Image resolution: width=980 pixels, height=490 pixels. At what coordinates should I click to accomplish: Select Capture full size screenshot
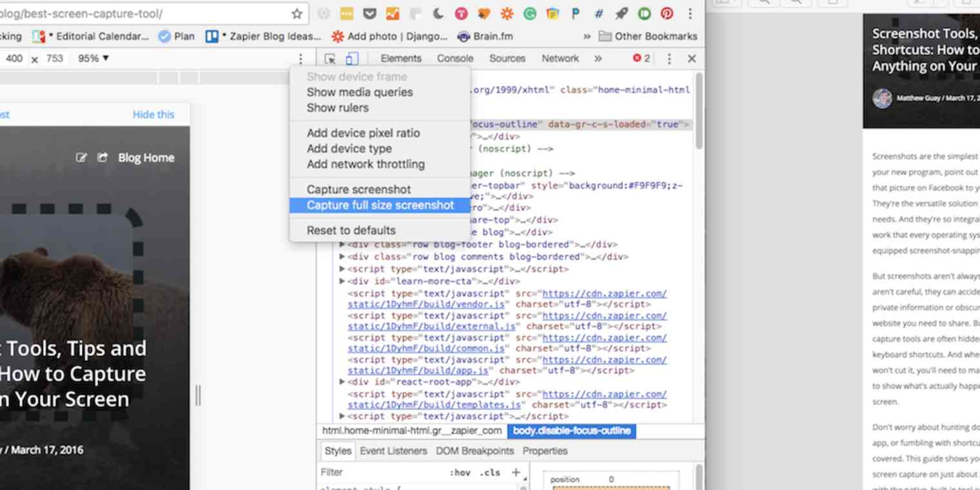click(x=380, y=205)
